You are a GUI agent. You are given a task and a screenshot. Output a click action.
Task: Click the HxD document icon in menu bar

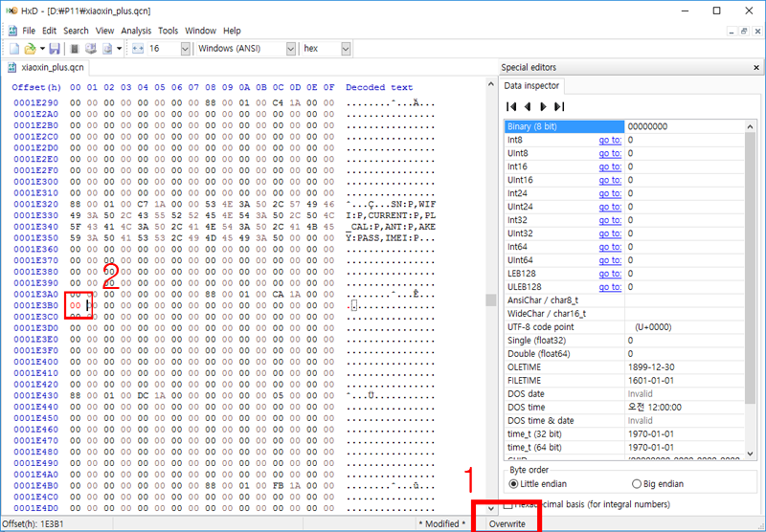tap(12, 31)
